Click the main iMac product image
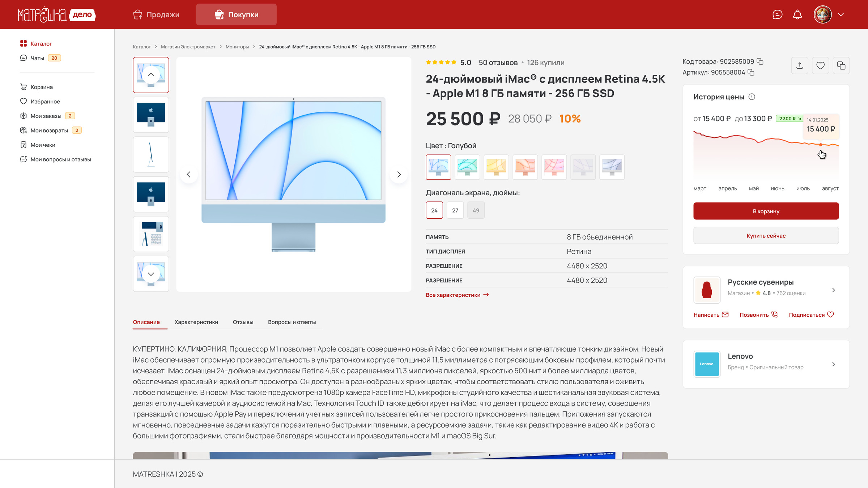 (293, 174)
